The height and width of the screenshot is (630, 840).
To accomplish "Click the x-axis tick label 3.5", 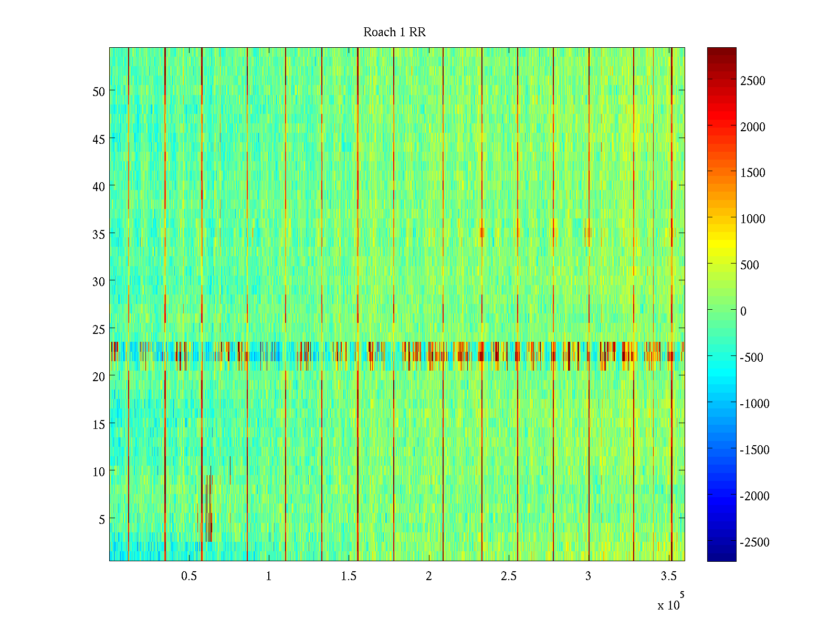I will [668, 576].
